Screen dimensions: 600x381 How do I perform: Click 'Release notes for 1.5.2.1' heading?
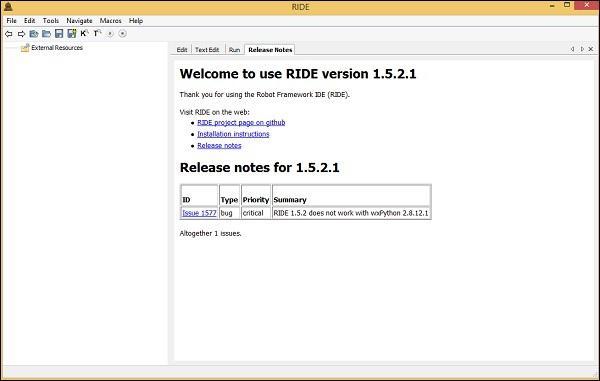pyautogui.click(x=259, y=168)
